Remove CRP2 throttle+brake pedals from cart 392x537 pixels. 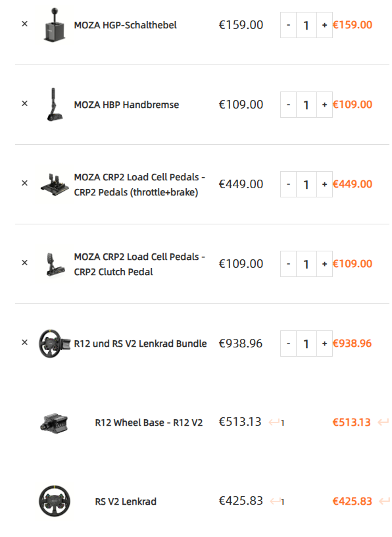[24, 183]
